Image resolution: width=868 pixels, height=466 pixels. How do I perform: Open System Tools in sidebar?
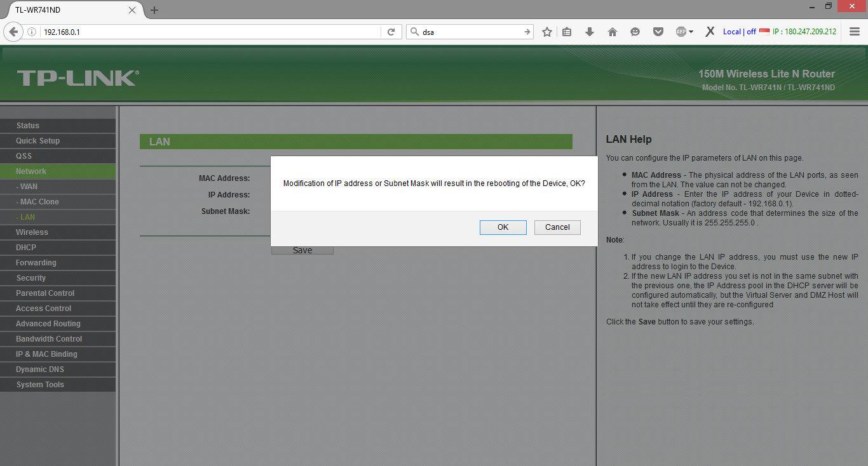click(x=58, y=385)
